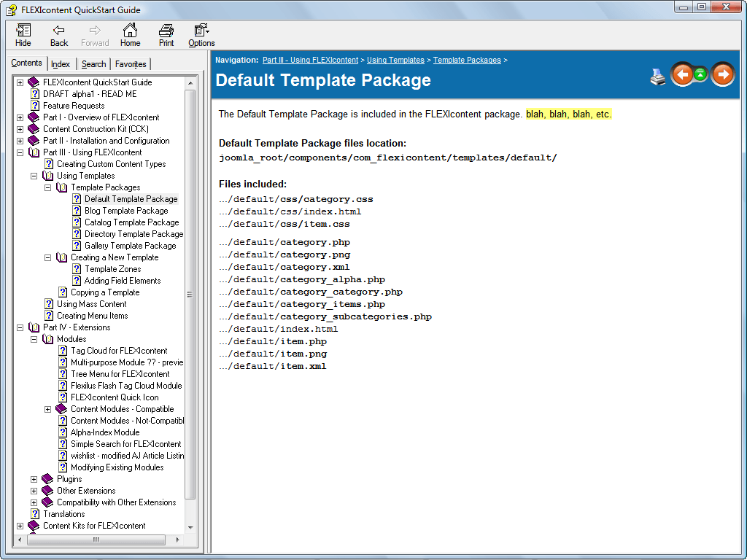The width and height of the screenshot is (747, 560).
Task: Open Modifying Existing Modules topic
Action: 117,467
